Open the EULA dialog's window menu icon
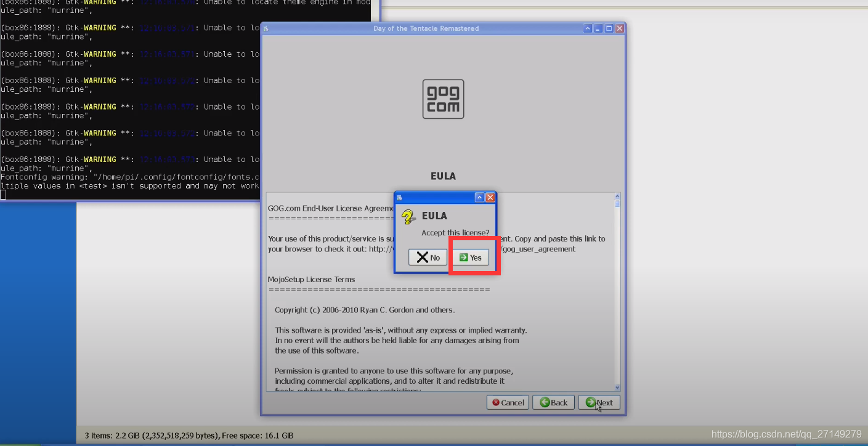 399,198
